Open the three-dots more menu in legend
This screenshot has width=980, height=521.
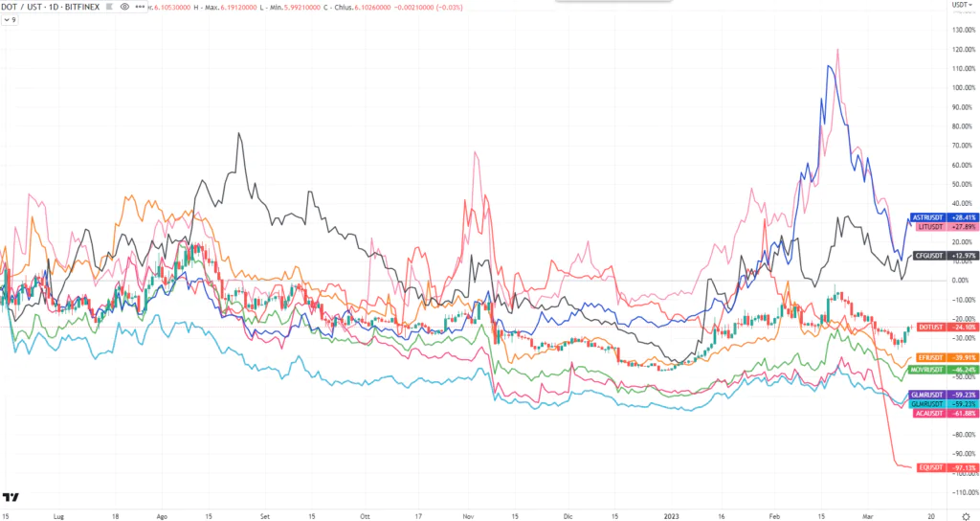coord(140,7)
